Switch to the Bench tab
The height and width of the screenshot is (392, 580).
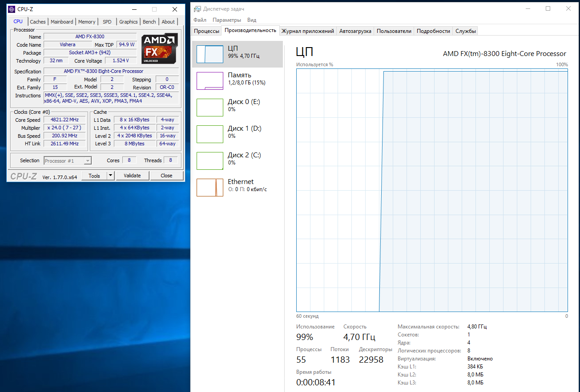click(149, 22)
